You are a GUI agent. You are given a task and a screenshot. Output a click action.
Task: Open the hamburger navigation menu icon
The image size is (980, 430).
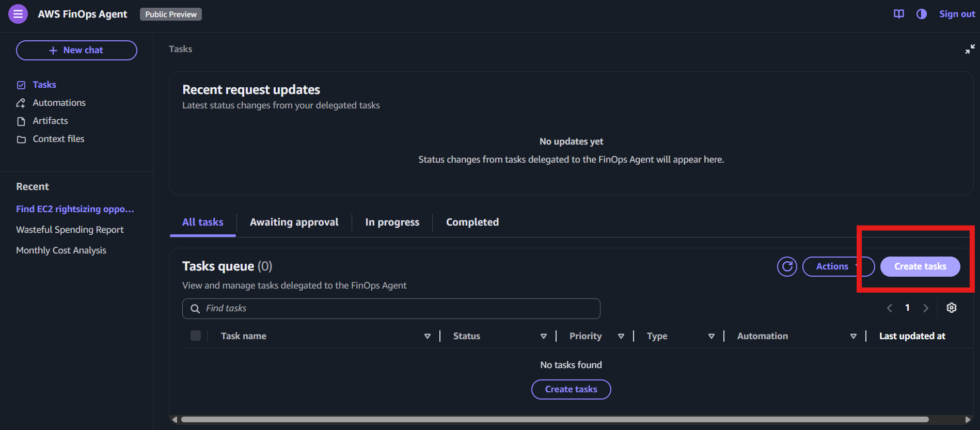[18, 14]
